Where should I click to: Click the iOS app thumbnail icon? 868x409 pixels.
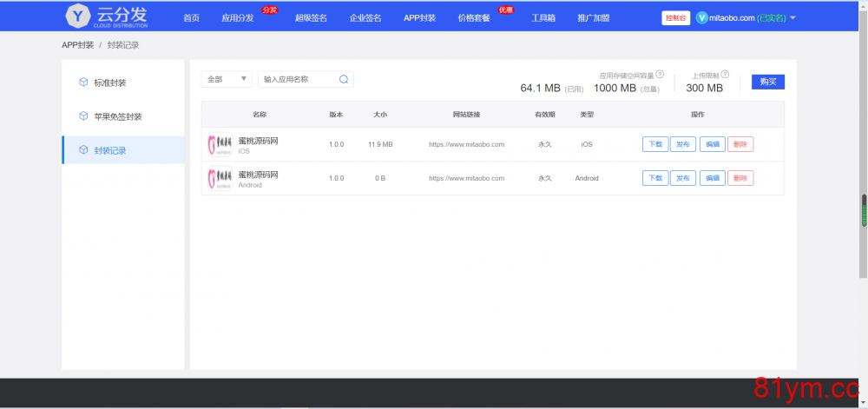(x=220, y=144)
